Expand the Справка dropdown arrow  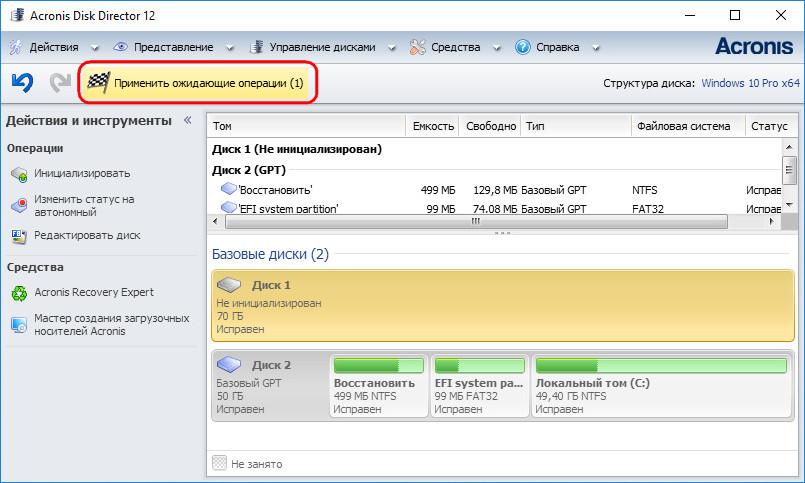(596, 48)
